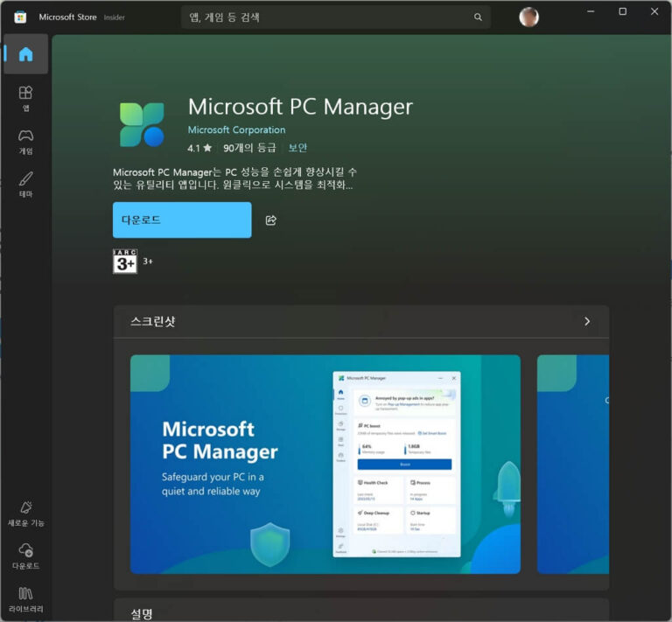
Task: Click the 4.1 star rating
Action: (x=199, y=148)
